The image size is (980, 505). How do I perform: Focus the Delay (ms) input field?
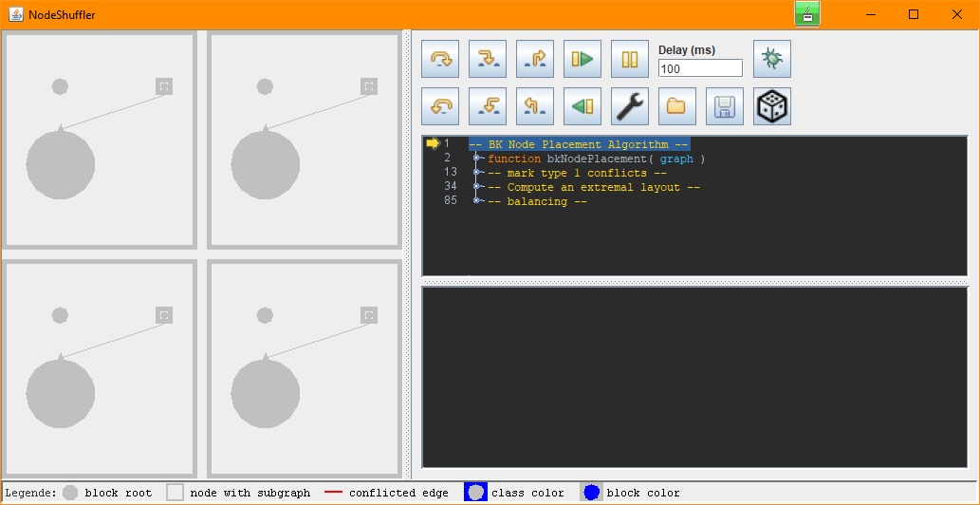click(x=701, y=68)
